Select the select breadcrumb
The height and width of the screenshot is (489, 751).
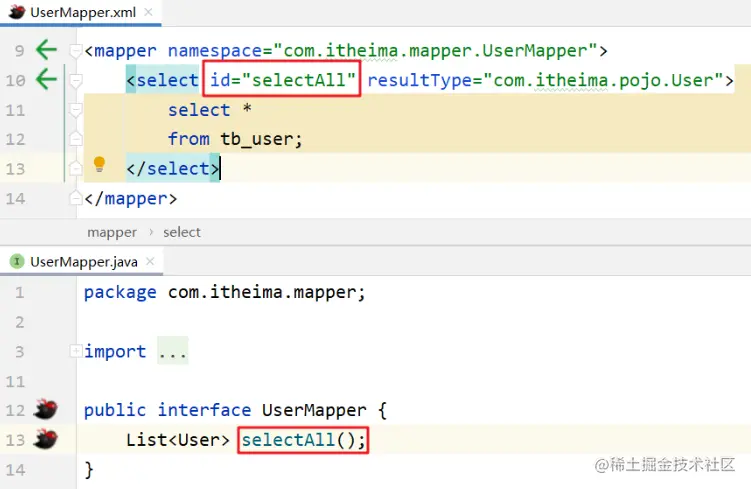(x=182, y=232)
